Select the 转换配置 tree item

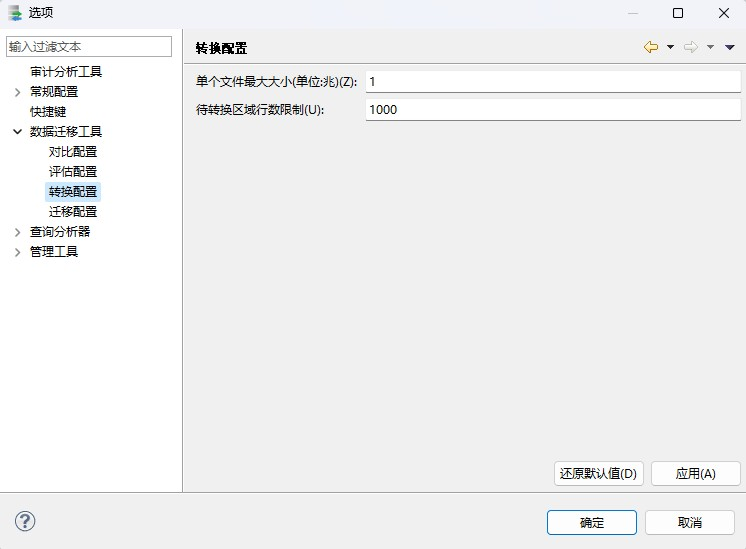pos(73,191)
